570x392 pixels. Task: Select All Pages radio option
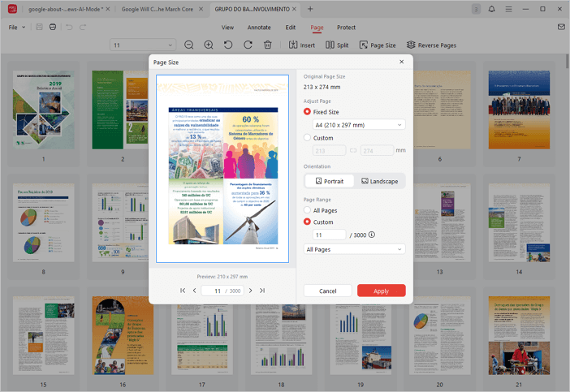click(307, 210)
